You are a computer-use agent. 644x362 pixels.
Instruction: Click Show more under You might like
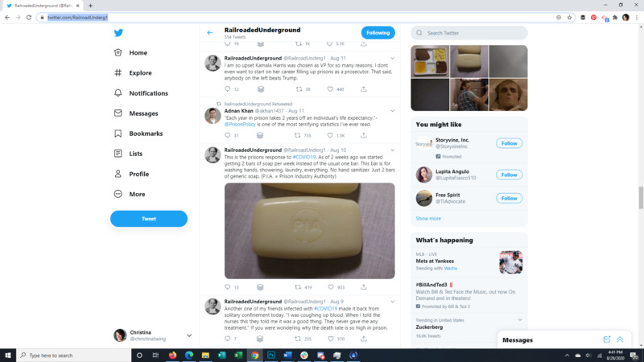pos(428,218)
